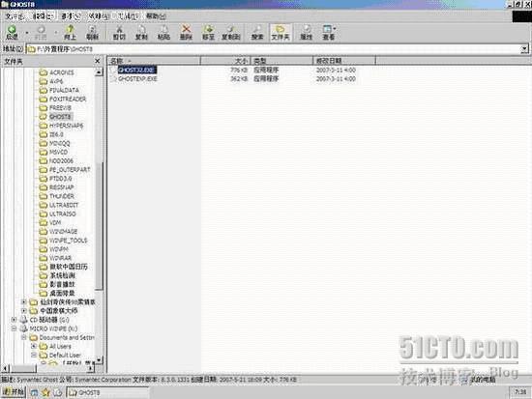
Task: Sort by the Size (大小) column header
Action: pyautogui.click(x=225, y=61)
